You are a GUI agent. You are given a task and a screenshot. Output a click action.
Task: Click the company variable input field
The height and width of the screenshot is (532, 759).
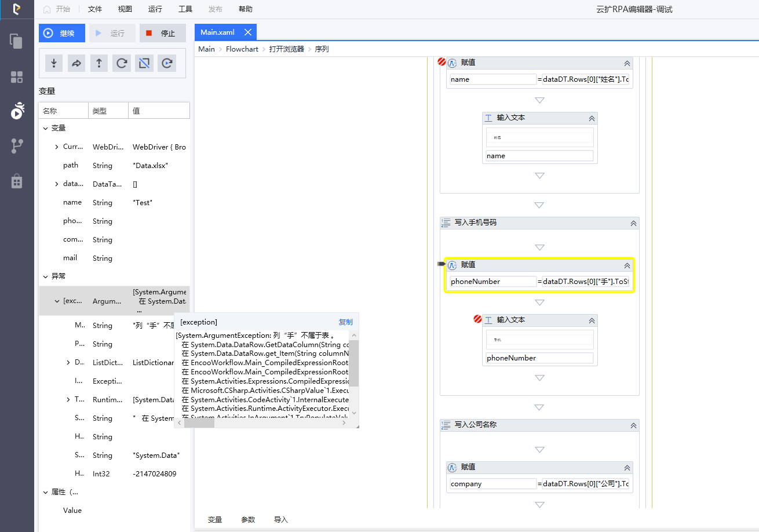coord(493,484)
